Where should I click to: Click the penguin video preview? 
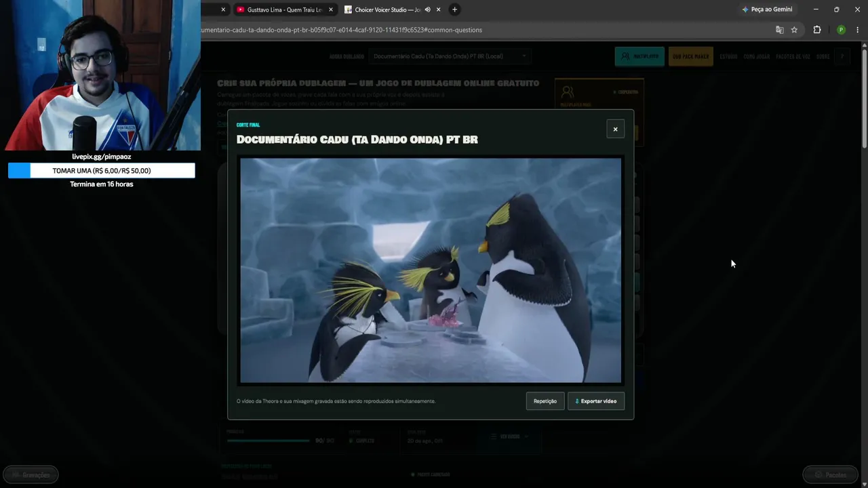(x=431, y=270)
